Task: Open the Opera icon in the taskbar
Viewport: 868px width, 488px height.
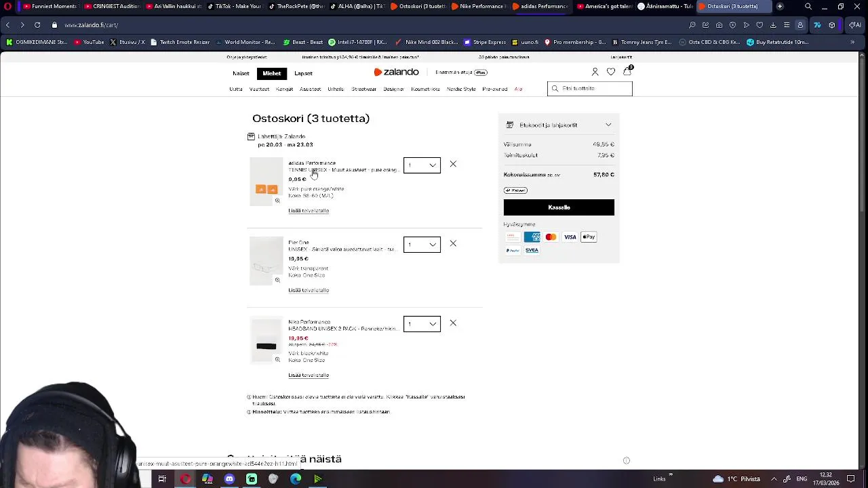Action: [185, 479]
